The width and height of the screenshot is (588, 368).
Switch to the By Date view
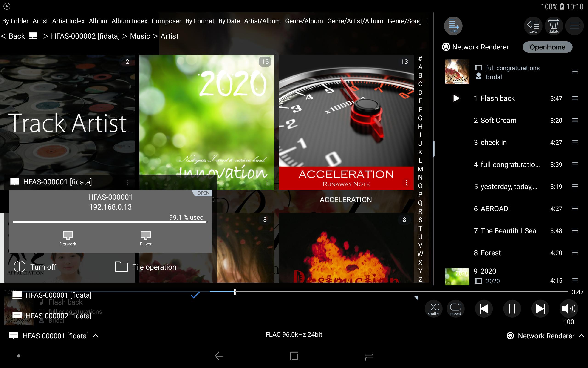(x=229, y=21)
